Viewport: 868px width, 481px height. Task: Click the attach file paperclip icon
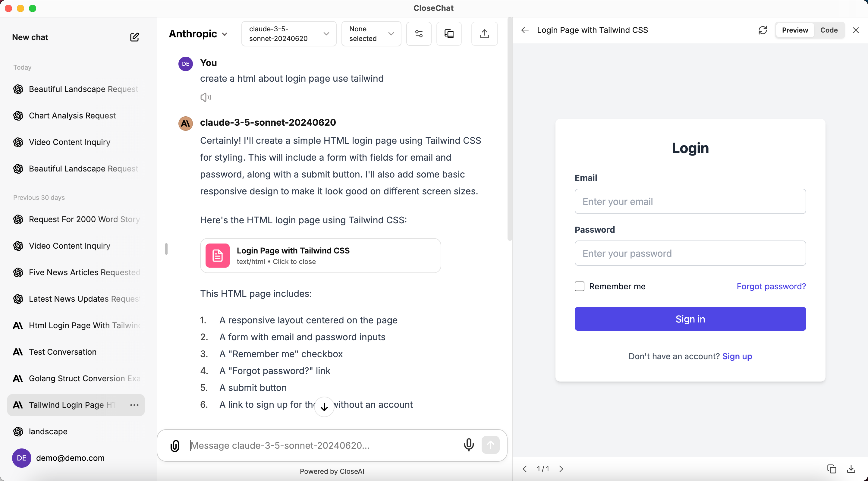[x=175, y=446]
